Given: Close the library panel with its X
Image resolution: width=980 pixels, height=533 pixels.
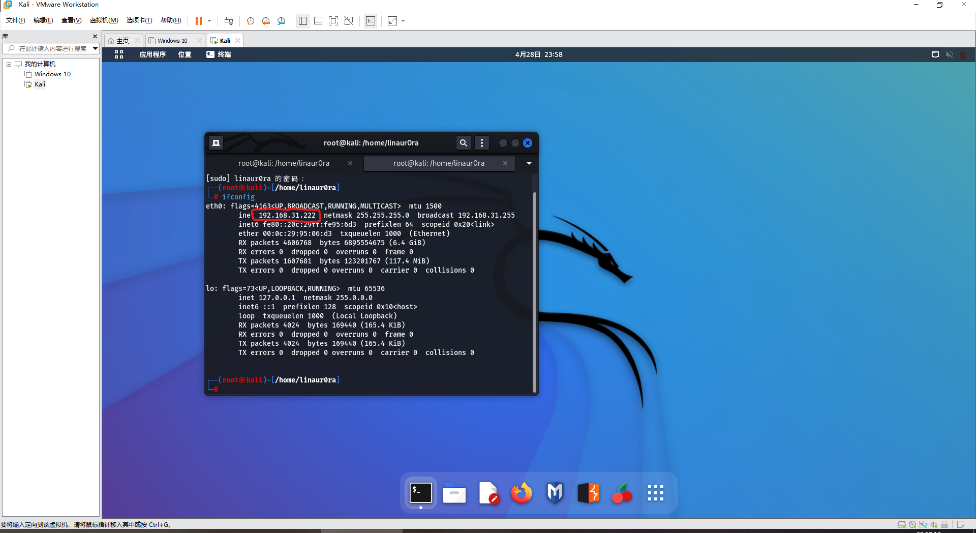Looking at the screenshot, I should [x=95, y=37].
